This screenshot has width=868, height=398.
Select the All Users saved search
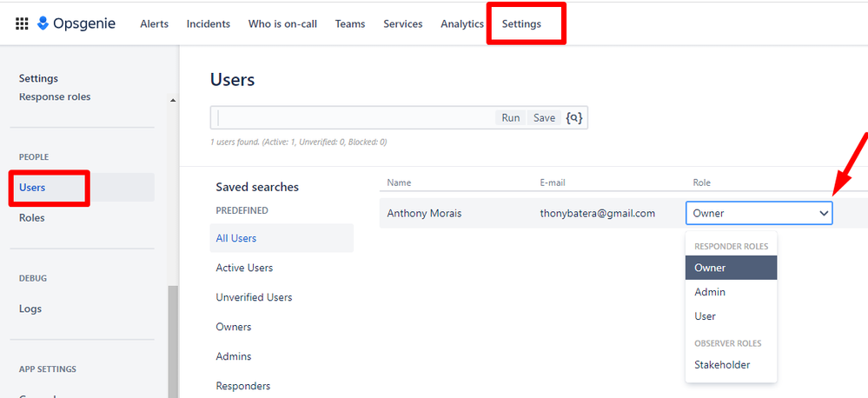(x=282, y=239)
